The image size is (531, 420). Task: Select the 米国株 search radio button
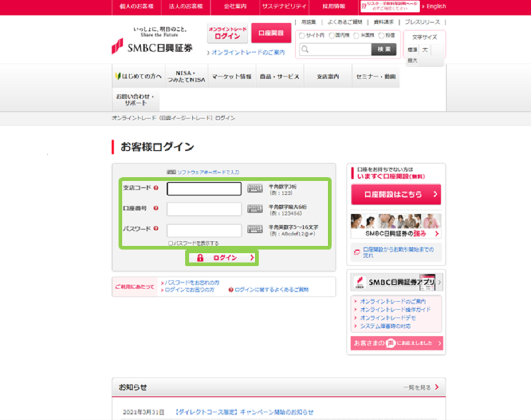click(356, 35)
